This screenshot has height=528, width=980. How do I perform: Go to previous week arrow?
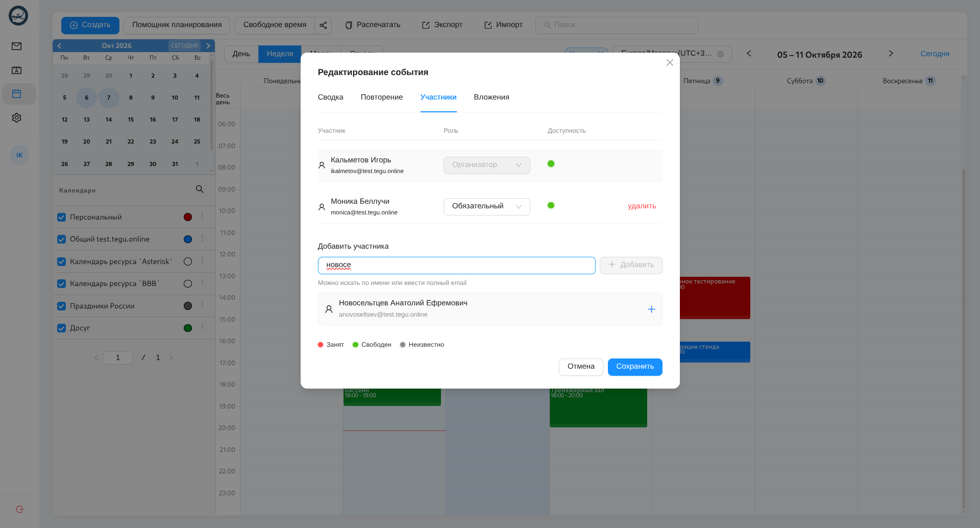click(x=749, y=54)
